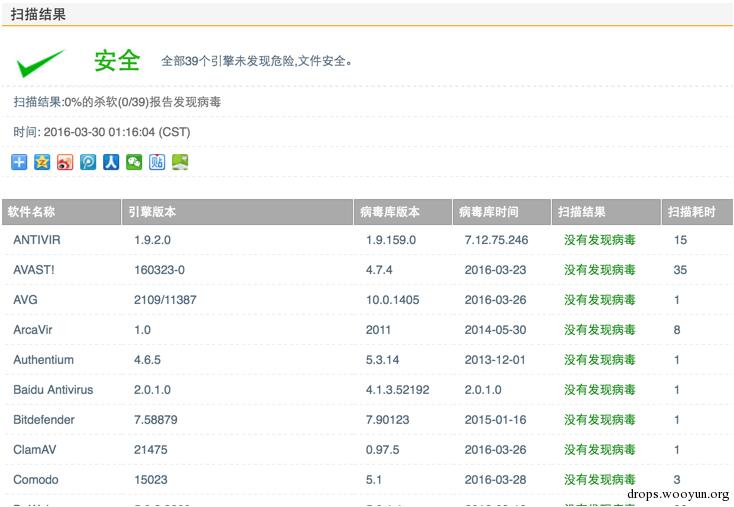Click the timestamp 2016-03-30 01:16:04
The width and height of the screenshot is (734, 507).
[x=99, y=132]
